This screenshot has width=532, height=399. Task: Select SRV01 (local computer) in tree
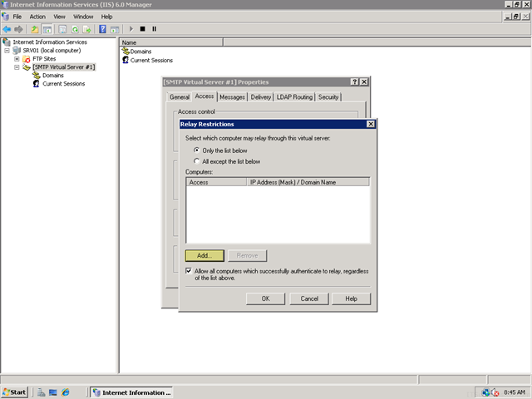[x=52, y=51]
